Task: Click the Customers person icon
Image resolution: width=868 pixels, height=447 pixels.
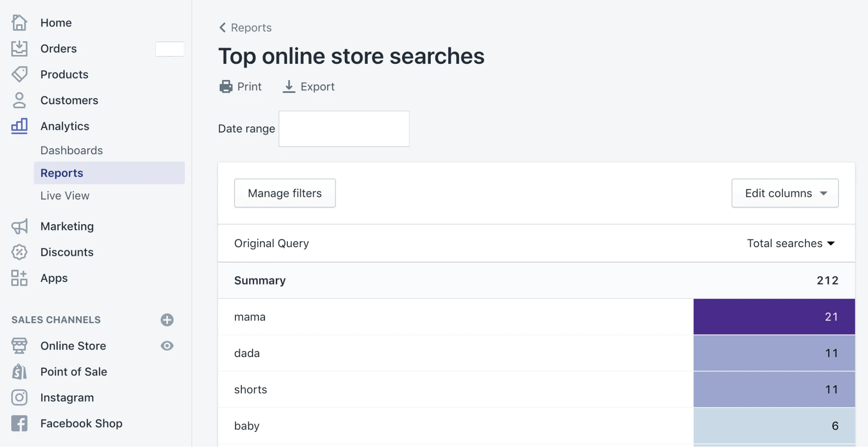Action: 19,100
